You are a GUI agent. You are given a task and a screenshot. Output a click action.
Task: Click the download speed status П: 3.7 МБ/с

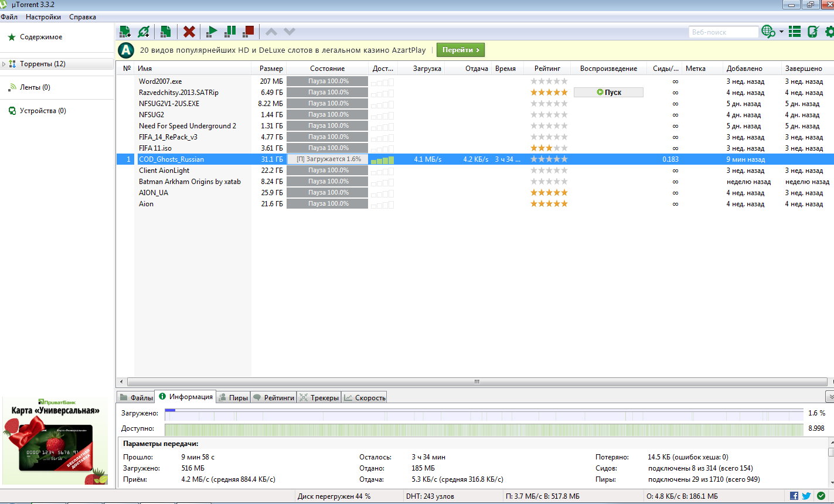542,496
